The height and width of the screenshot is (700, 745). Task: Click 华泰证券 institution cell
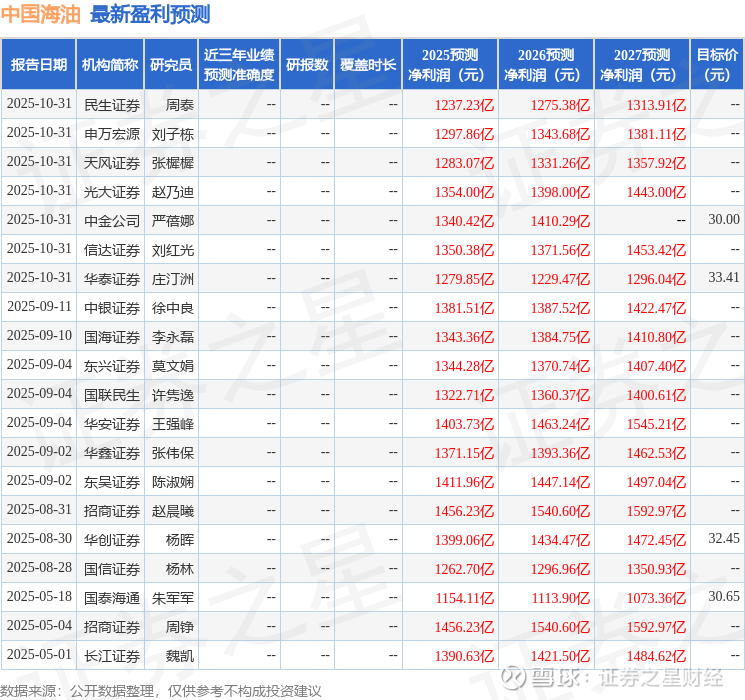coord(112,279)
